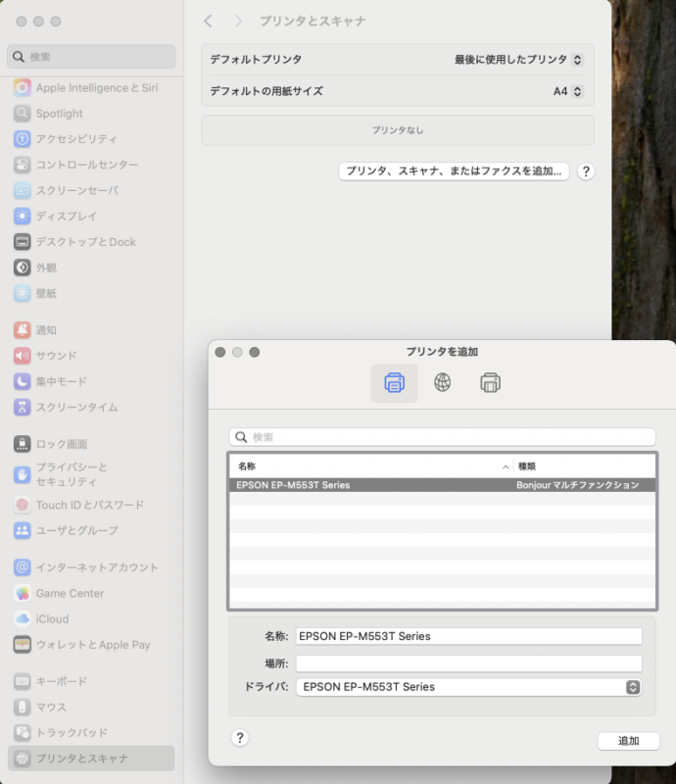Select EPSON EP-M553T Series printer row
This screenshot has width=676, height=784.
click(x=442, y=485)
